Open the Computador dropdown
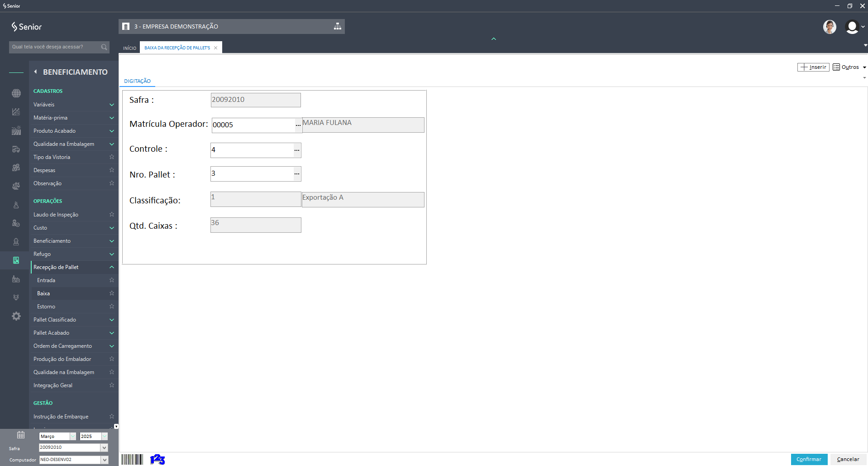 [x=105, y=460]
